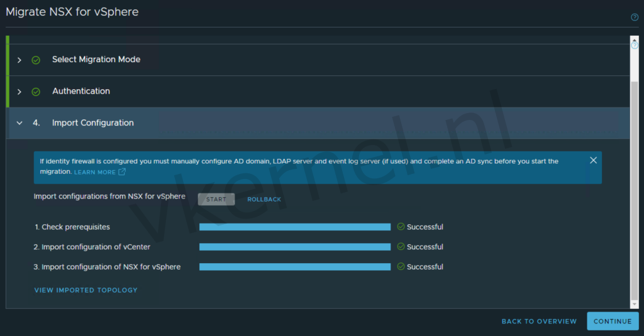The height and width of the screenshot is (336, 644).
Task: Click the Import configuration of vCenter progress bar
Action: tap(295, 247)
